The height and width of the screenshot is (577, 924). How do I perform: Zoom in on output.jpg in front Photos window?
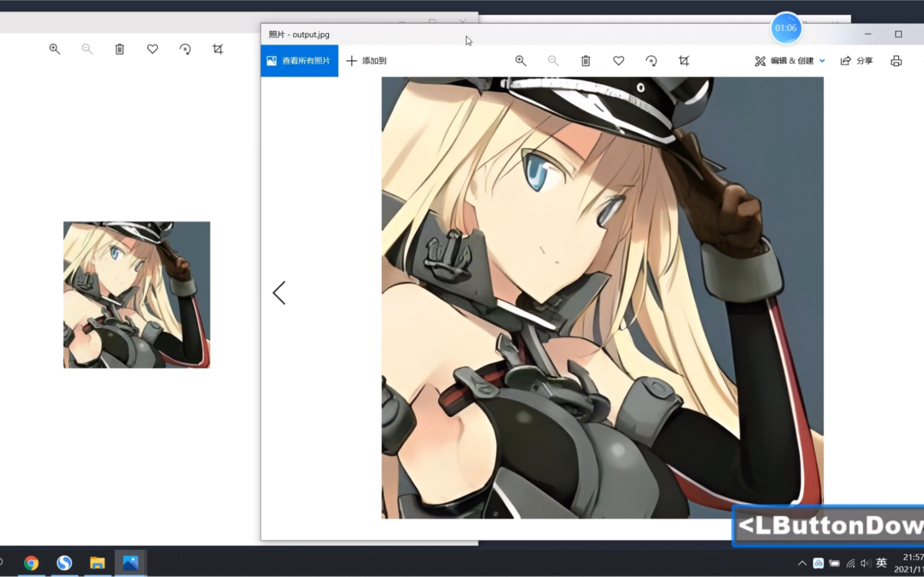[521, 61]
